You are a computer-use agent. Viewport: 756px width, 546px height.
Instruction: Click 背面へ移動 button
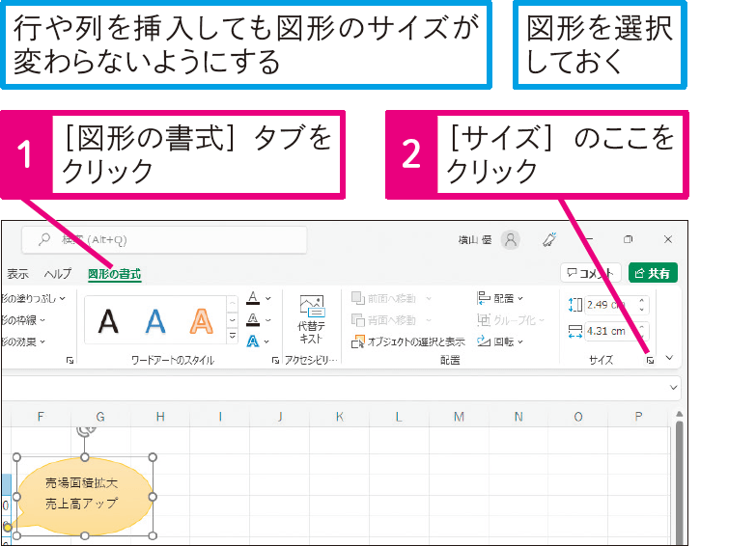[x=383, y=320]
